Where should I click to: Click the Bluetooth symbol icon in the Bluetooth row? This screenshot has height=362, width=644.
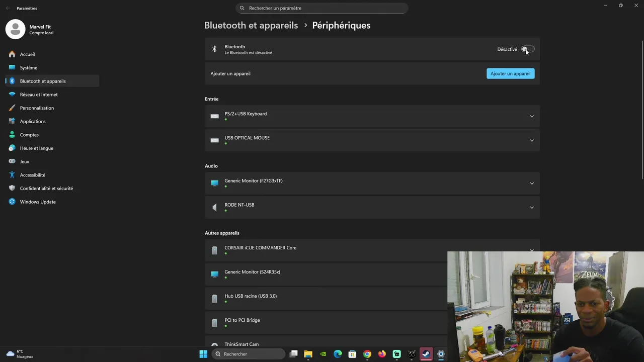coord(214,49)
